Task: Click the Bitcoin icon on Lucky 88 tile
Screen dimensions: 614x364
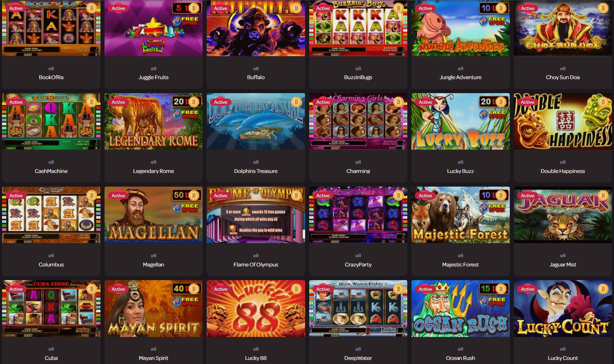Action: 296,289
